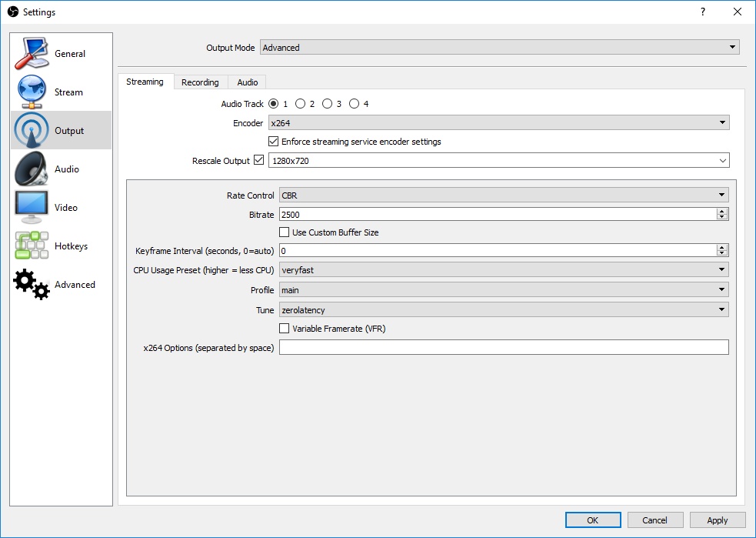Increase Keyframe Interval with up arrow

pyautogui.click(x=721, y=248)
